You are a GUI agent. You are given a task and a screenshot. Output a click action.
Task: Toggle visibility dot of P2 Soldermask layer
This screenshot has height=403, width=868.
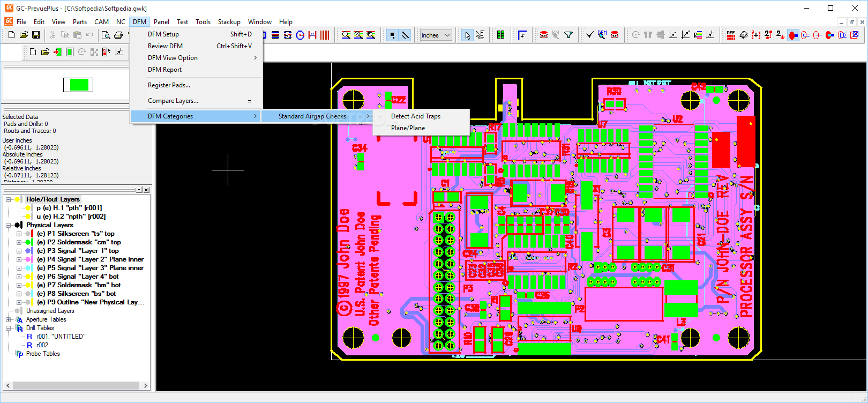(28, 242)
